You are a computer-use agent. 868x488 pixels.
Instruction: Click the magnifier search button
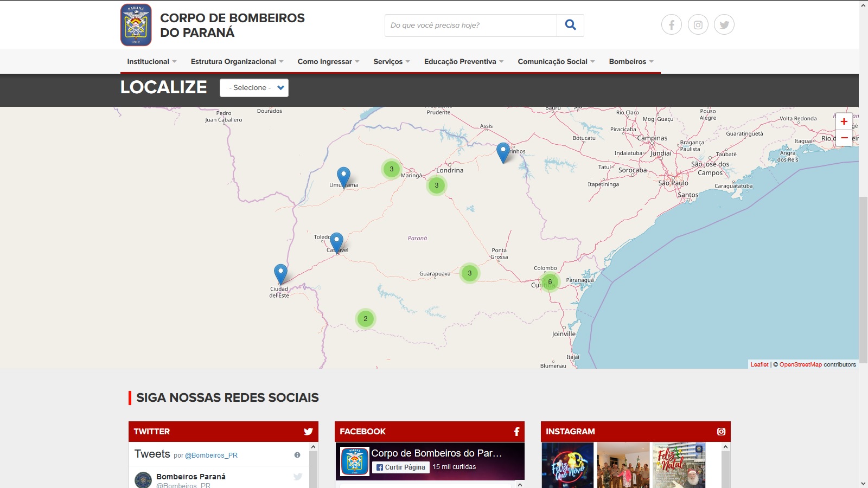click(x=570, y=25)
